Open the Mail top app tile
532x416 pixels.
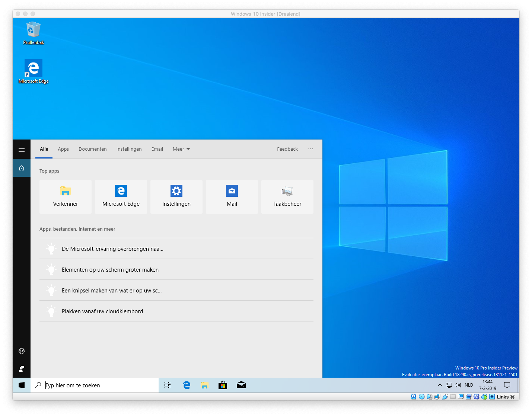pos(232,196)
